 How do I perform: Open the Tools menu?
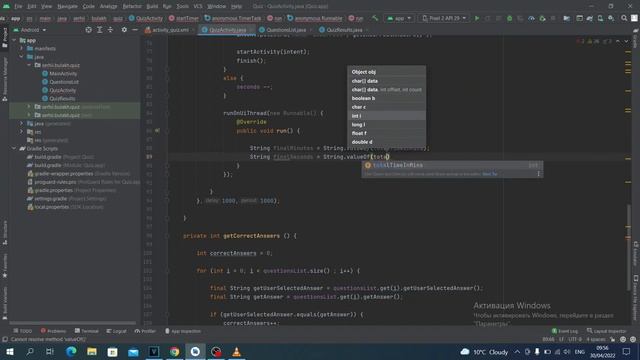(x=182, y=6)
